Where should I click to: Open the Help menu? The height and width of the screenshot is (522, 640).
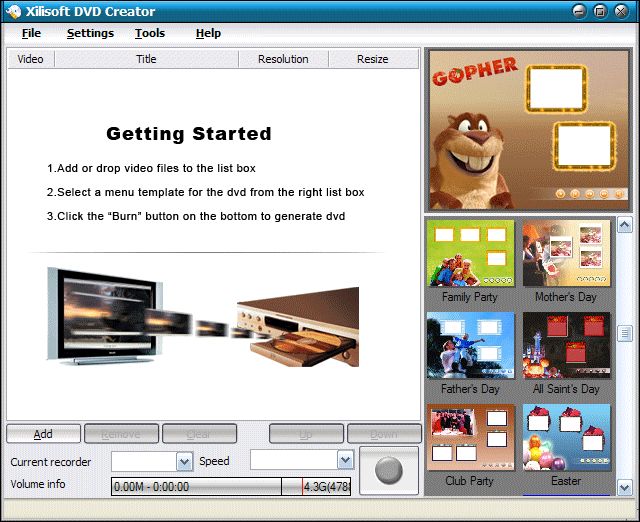tap(208, 33)
